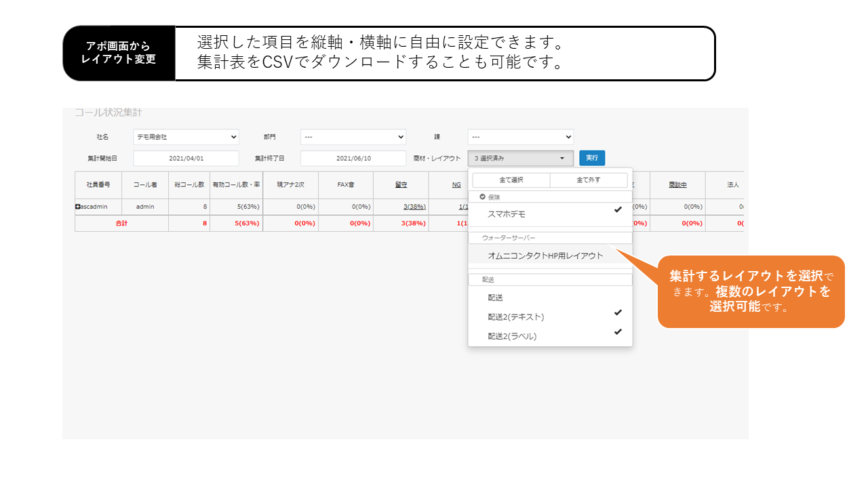Open the 部門 department dropdown
Screen dimensions: 868x488
[x=353, y=137]
